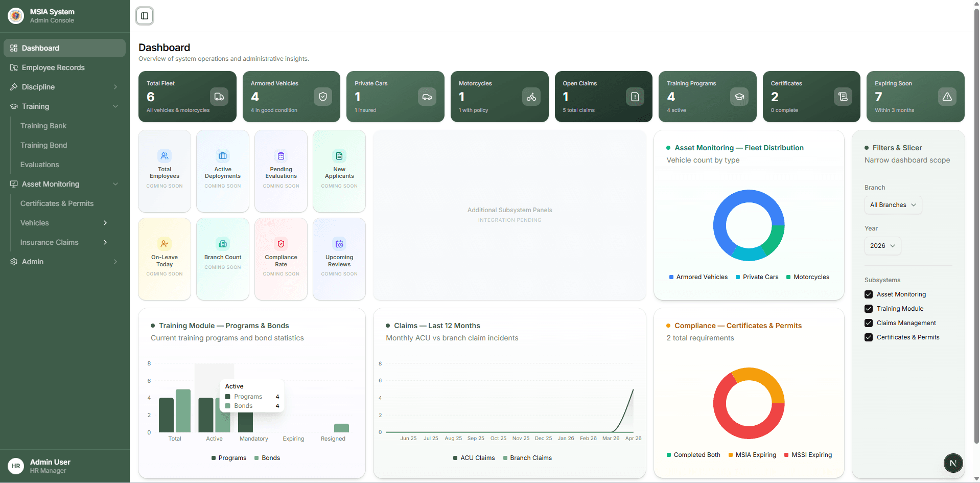Click the Open Claims alert icon
Screen dimensions: 980x483
tap(635, 97)
